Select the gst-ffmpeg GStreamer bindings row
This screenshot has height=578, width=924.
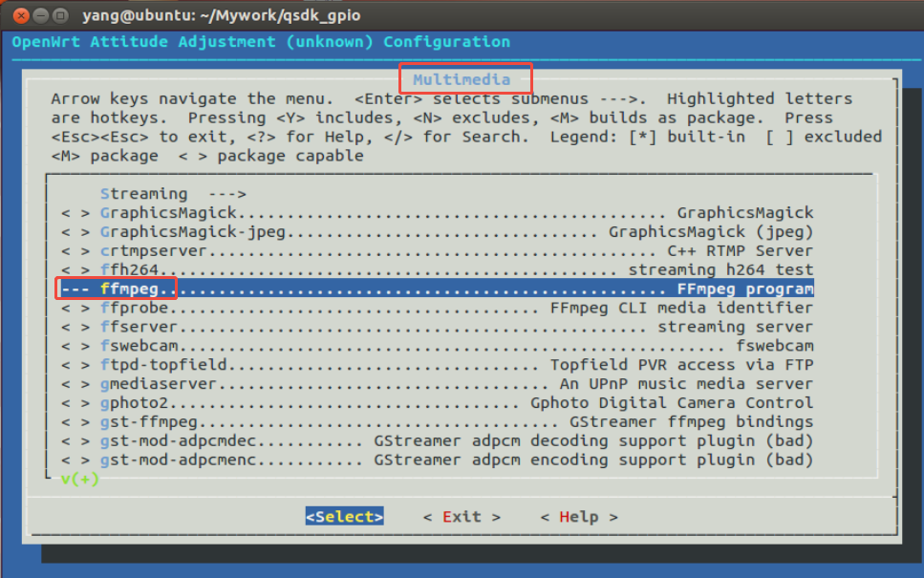tap(438, 422)
